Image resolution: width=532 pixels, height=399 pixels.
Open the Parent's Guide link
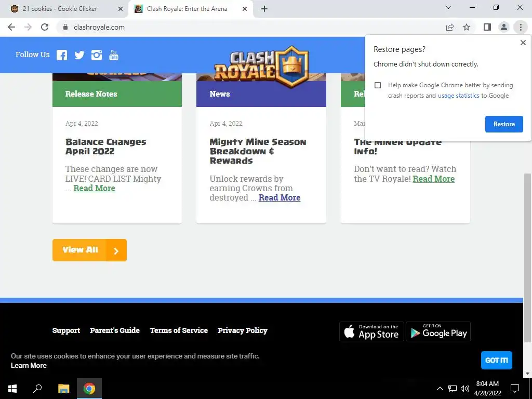pos(115,330)
